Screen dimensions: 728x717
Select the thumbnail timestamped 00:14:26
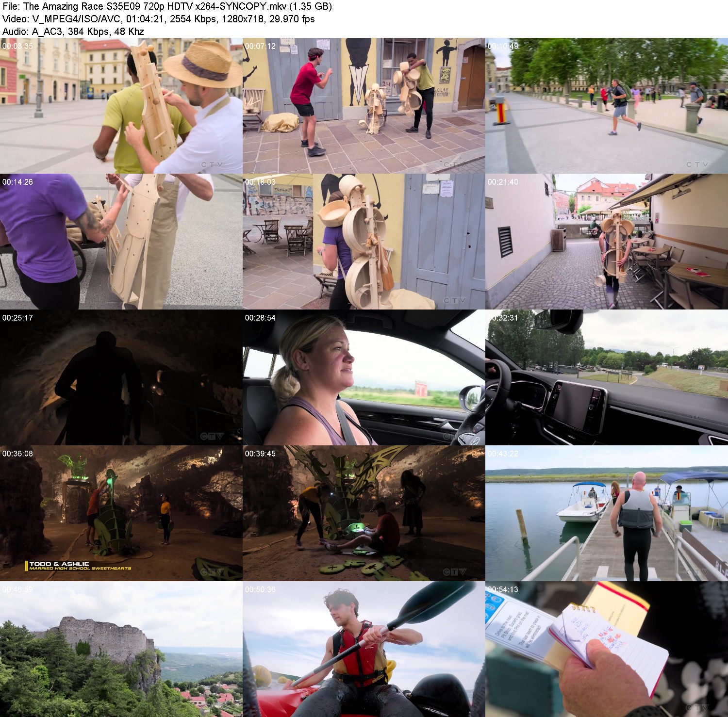tap(121, 242)
